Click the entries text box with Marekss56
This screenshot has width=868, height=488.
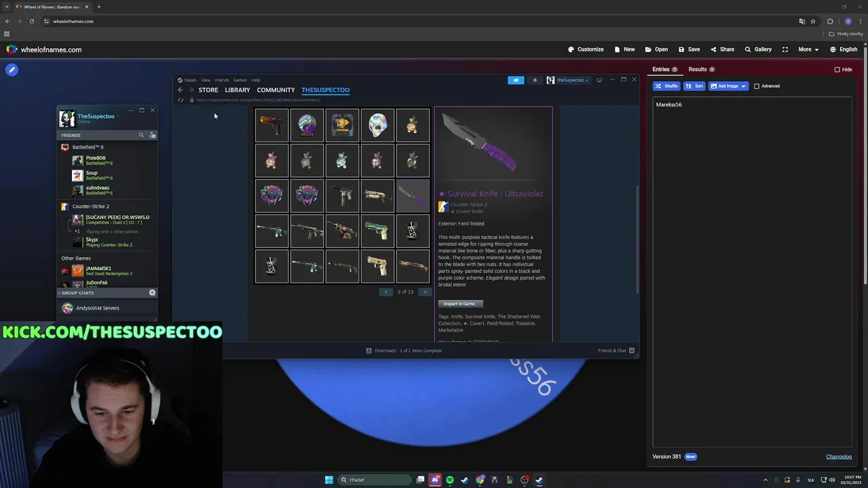(x=752, y=272)
